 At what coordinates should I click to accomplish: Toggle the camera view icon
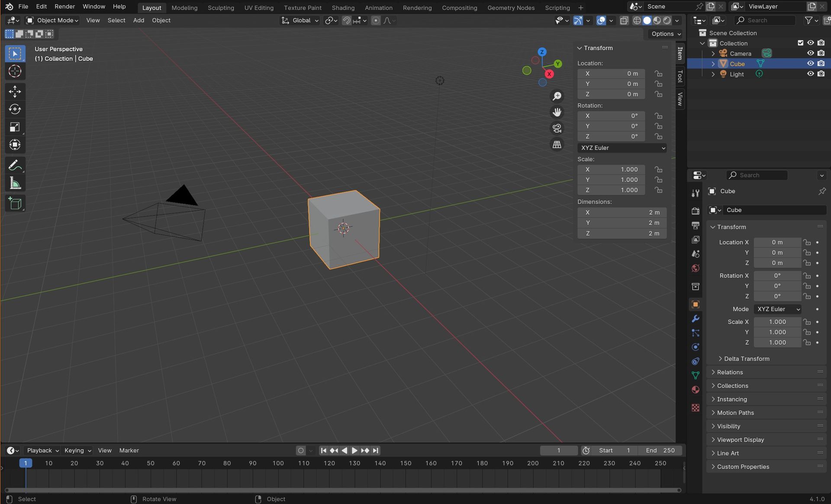(557, 128)
